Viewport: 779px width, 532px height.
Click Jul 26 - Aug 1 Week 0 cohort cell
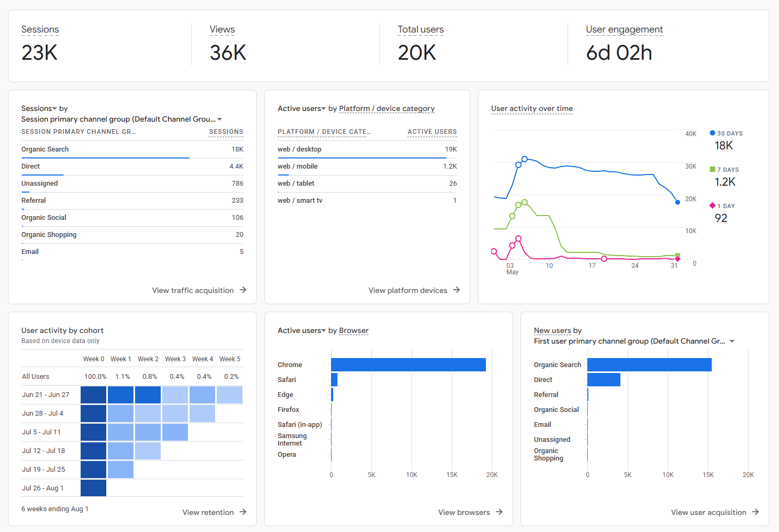[93, 488]
